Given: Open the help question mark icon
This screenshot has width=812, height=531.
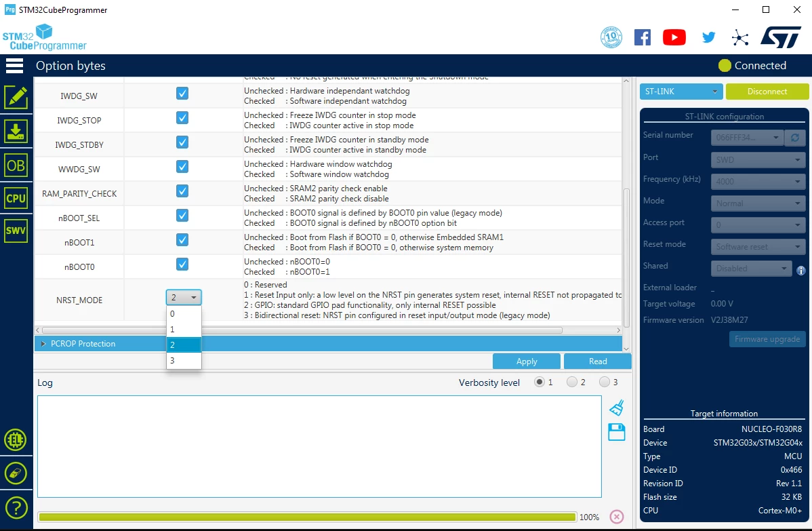Looking at the screenshot, I should pos(16,508).
